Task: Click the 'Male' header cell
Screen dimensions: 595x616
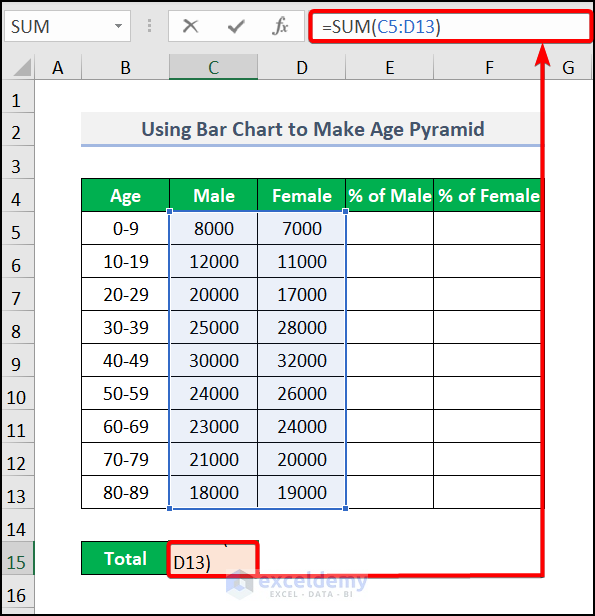Action: coord(214,195)
